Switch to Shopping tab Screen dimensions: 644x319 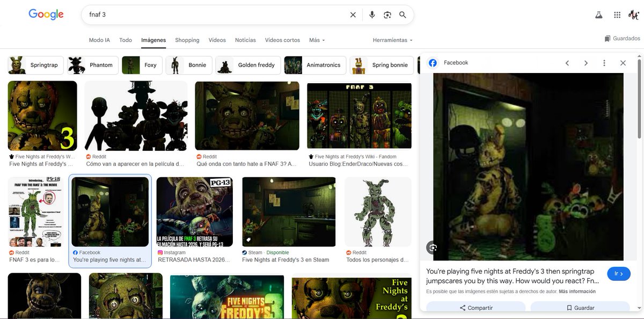187,40
